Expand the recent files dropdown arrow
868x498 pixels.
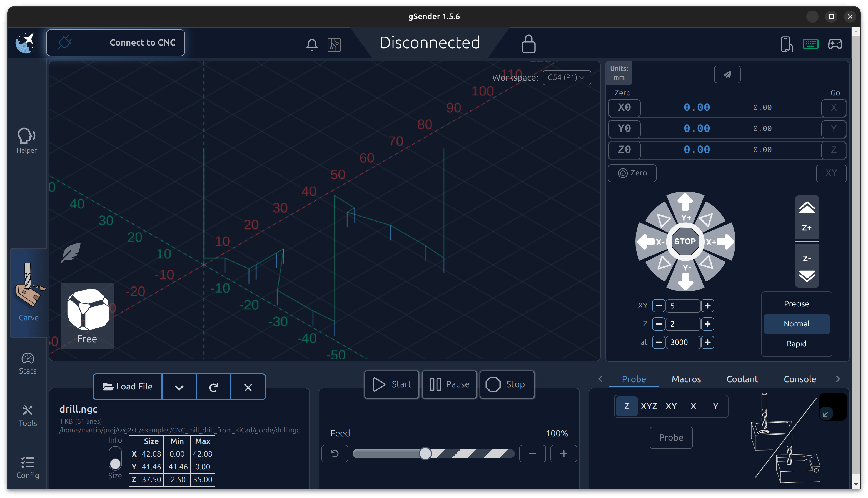point(179,387)
